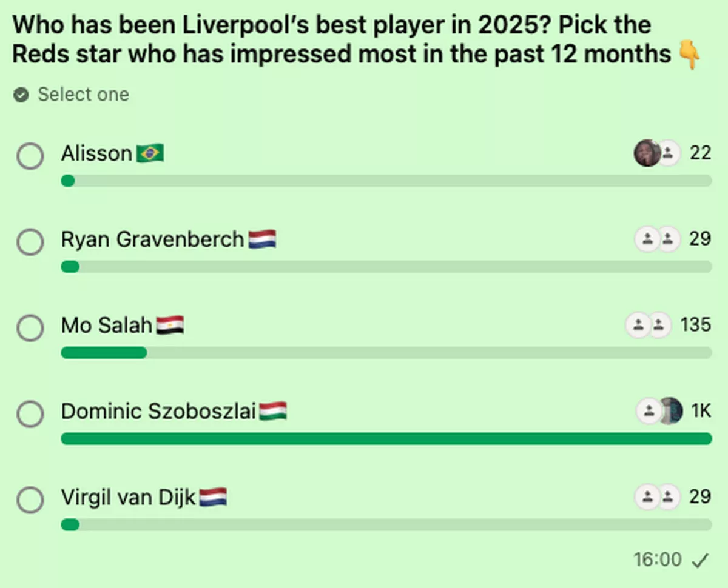Click the Egypt flag next to Mo Salah
This screenshot has width=728, height=588.
coord(170,326)
